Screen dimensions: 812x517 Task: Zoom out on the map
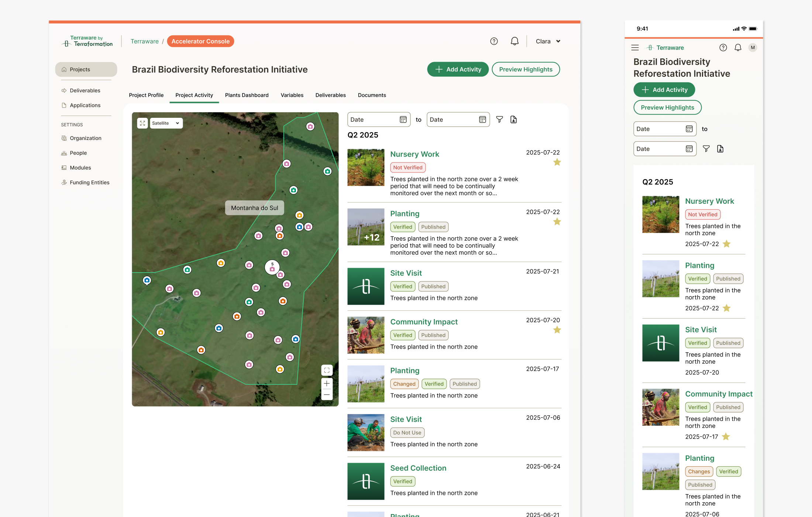click(327, 395)
